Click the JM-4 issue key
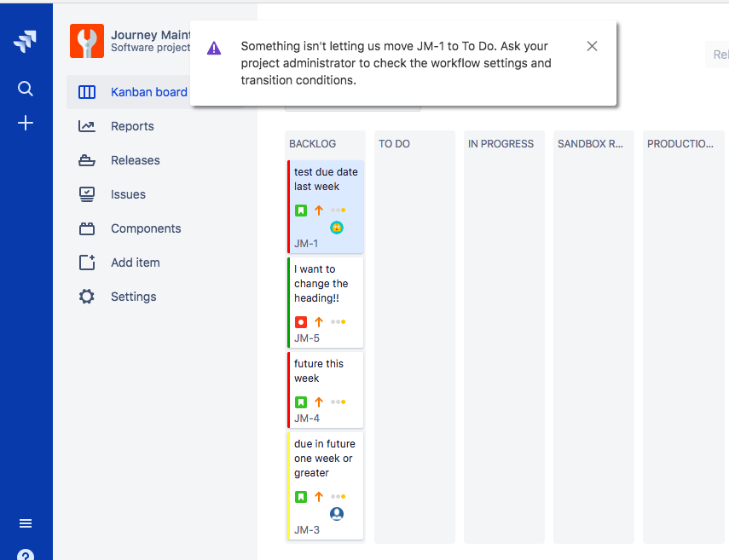The width and height of the screenshot is (729, 560). [x=307, y=419]
